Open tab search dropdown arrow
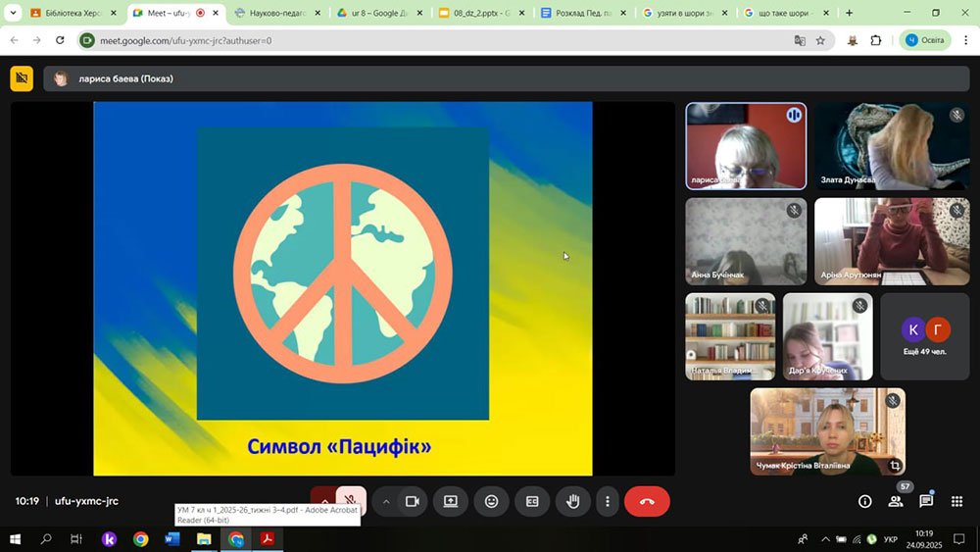The height and width of the screenshot is (552, 980). tap(13, 13)
